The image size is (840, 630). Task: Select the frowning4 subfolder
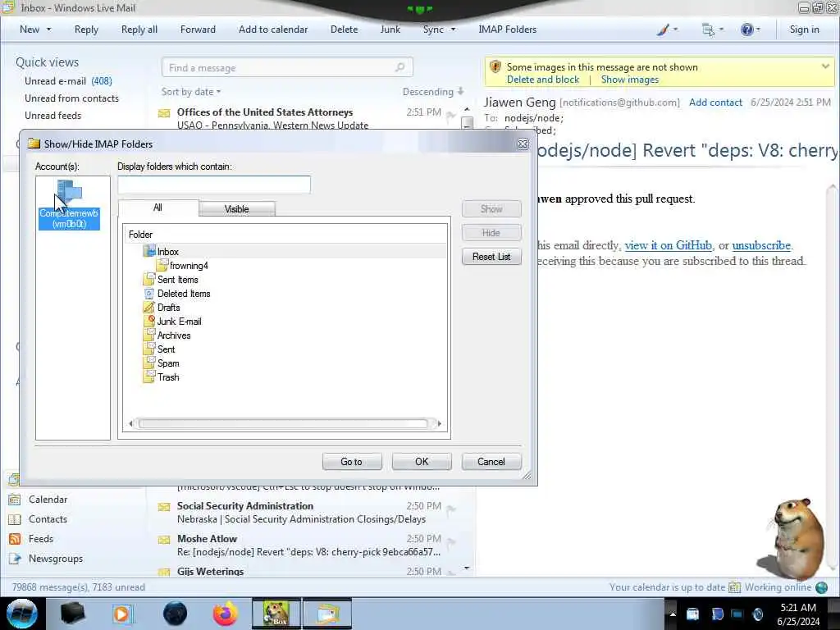tap(188, 266)
